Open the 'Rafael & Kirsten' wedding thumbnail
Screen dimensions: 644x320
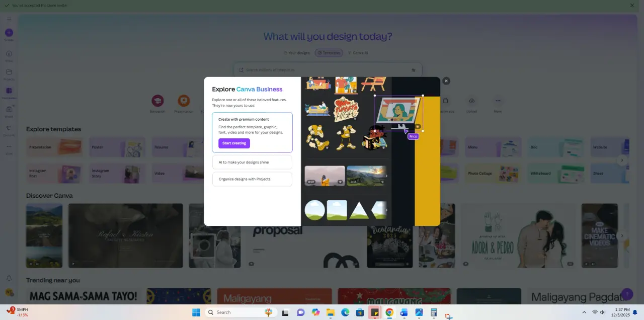(x=126, y=235)
